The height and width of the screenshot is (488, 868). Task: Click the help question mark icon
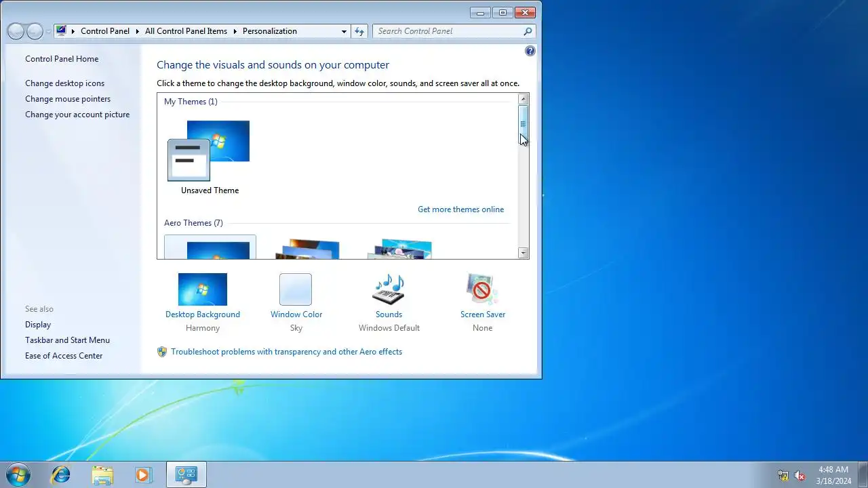click(530, 51)
